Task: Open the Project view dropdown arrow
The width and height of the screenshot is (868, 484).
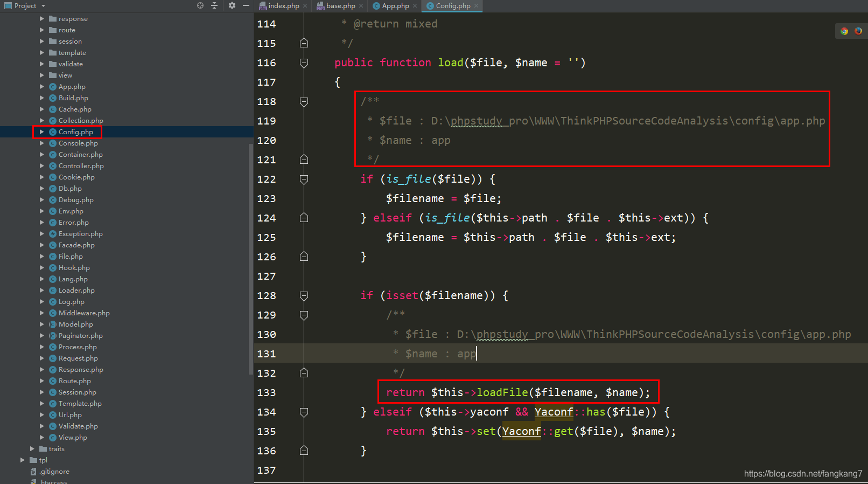Action: 43,6
